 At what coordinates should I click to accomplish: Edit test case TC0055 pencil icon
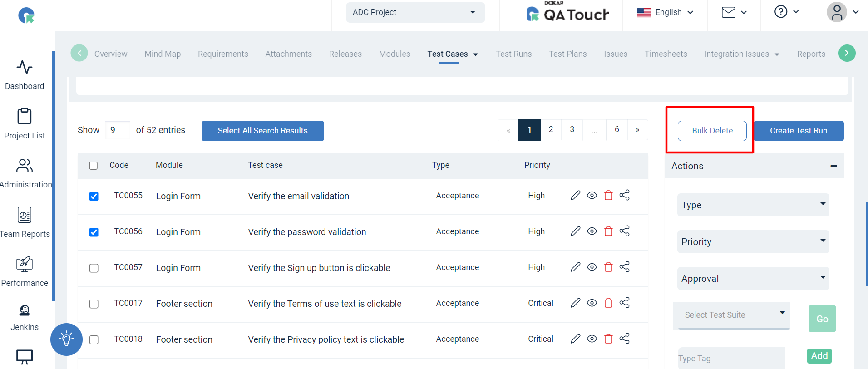[x=576, y=195]
